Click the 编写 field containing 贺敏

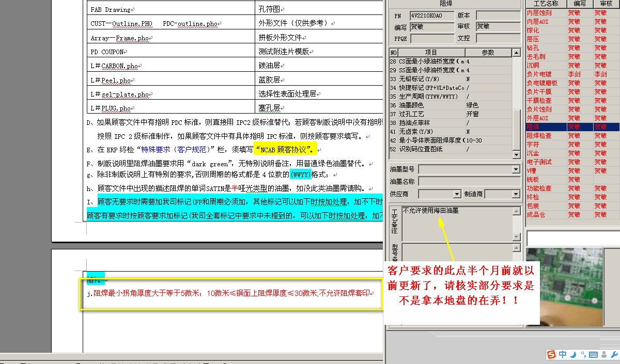(432, 27)
